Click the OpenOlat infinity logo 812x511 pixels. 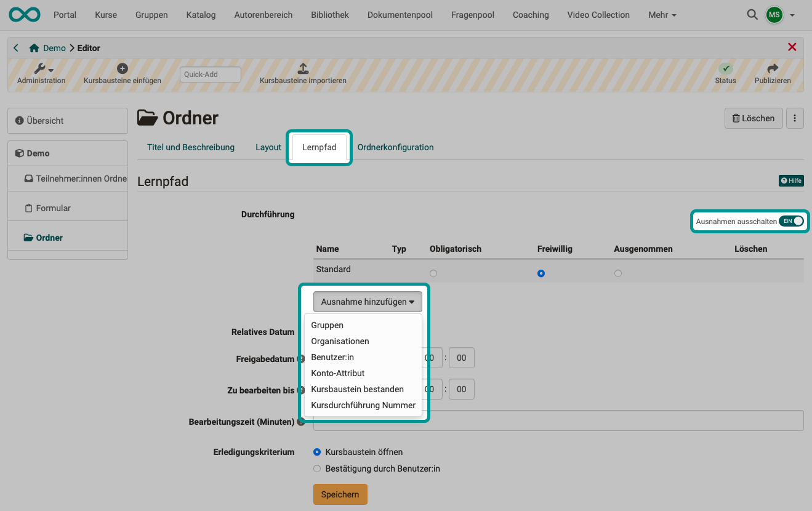[x=25, y=15]
